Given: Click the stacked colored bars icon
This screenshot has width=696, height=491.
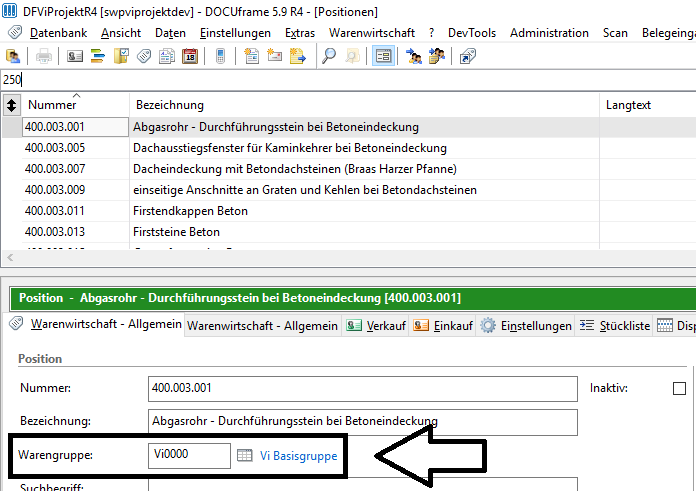Looking at the screenshot, I should [98, 56].
